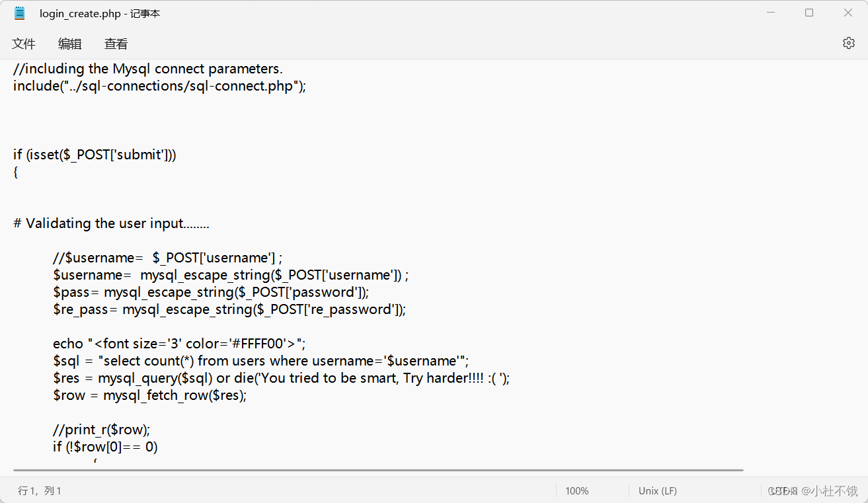Click the Validating the user input comment
868x503 pixels.
coord(110,223)
